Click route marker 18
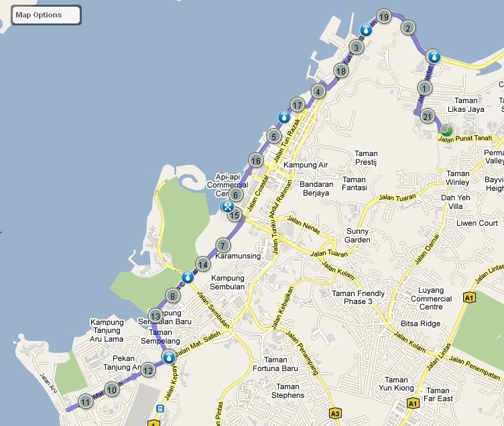This screenshot has width=504, height=426. pyautogui.click(x=341, y=71)
